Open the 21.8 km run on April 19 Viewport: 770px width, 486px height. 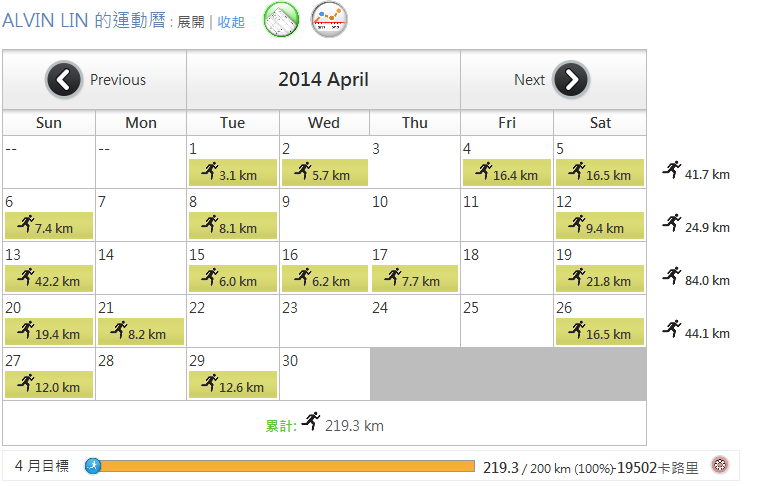pyautogui.click(x=599, y=279)
